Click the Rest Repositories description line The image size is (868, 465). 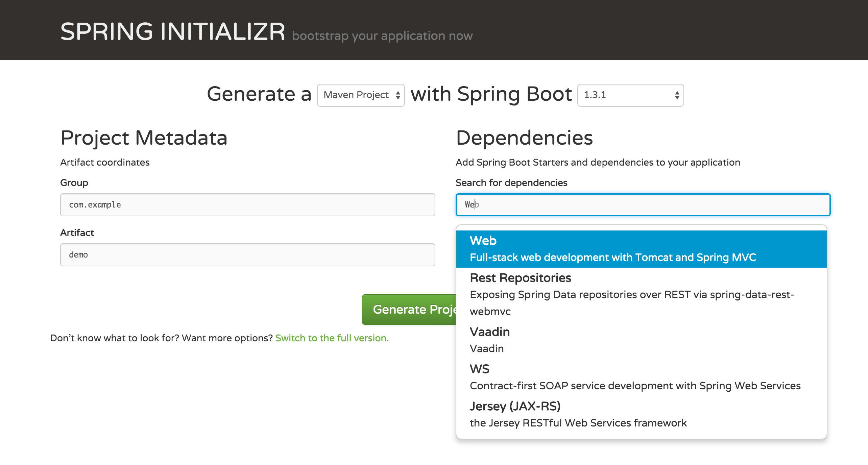pyautogui.click(x=631, y=295)
